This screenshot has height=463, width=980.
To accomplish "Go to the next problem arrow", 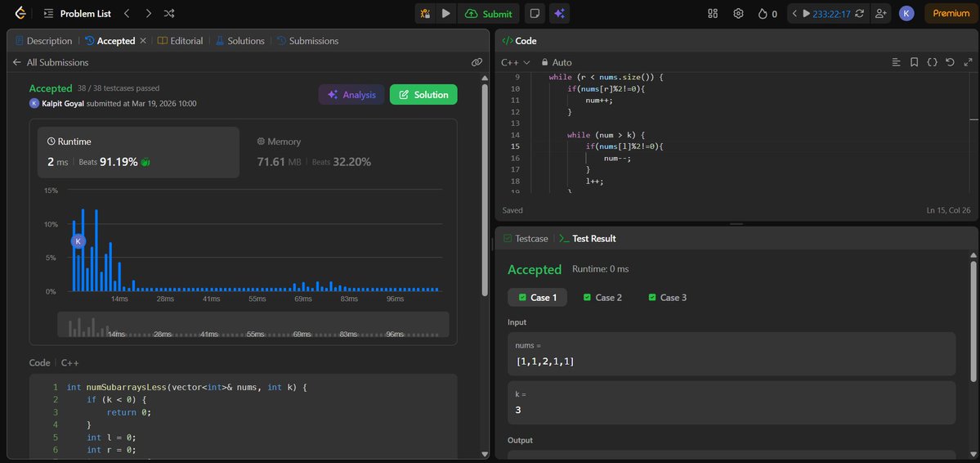I will [x=148, y=13].
